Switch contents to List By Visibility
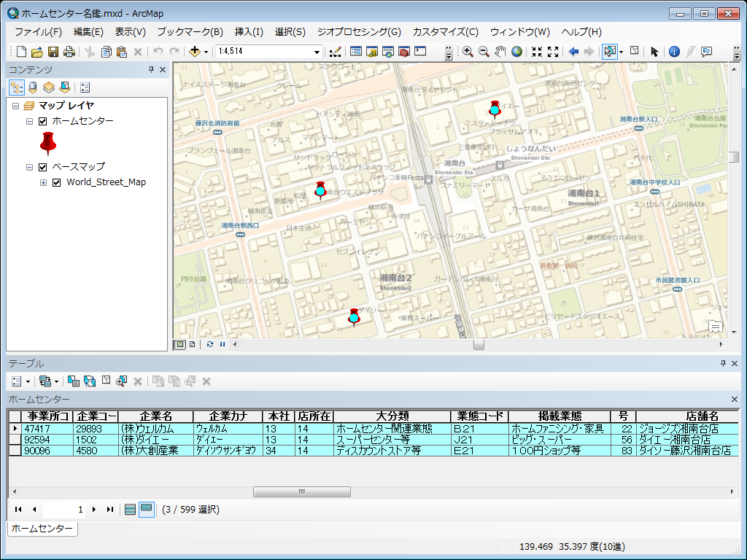The width and height of the screenshot is (747, 560). 49,87
